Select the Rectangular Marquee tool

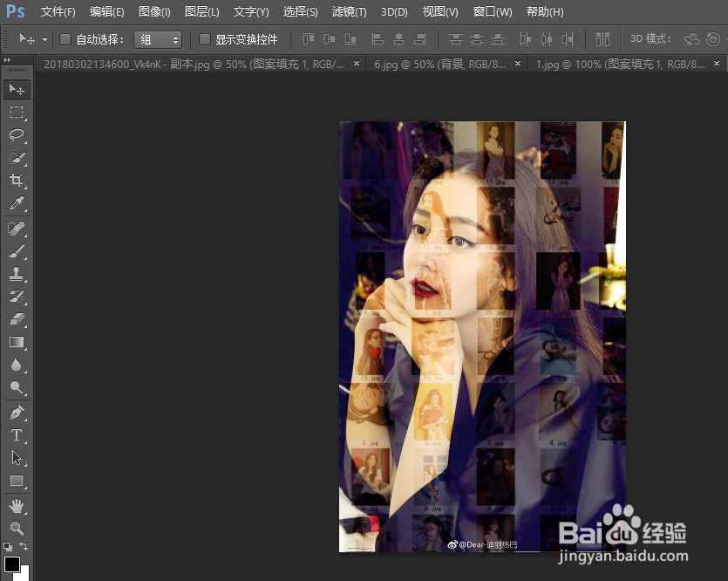coord(17,113)
